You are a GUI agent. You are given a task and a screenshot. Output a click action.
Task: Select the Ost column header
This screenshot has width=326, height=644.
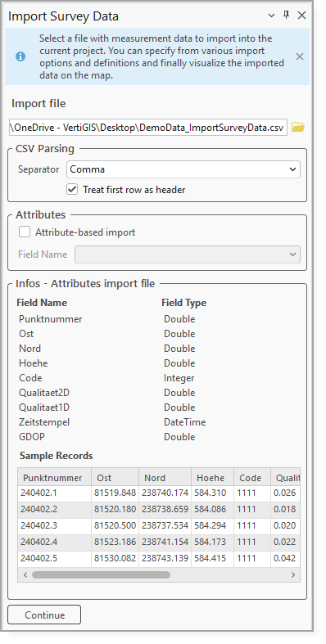115,477
